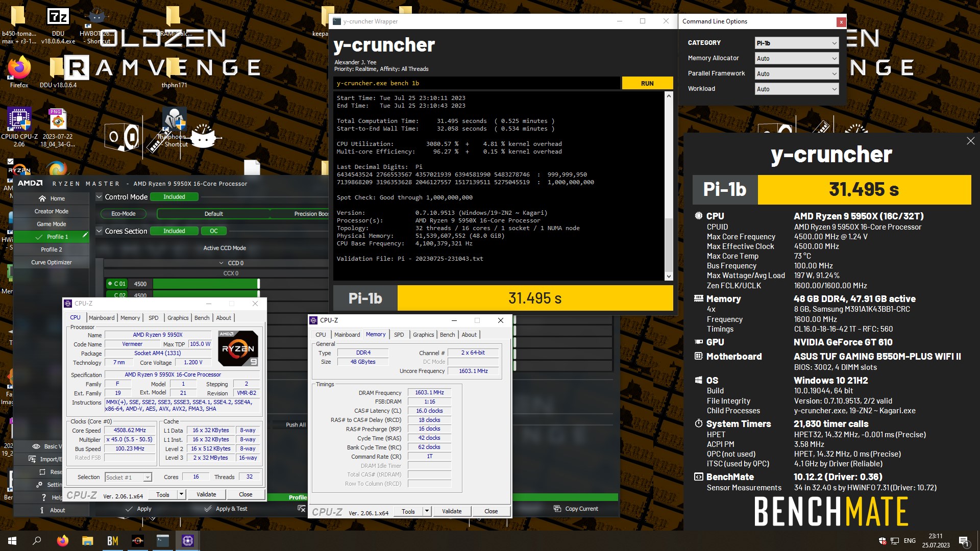
Task: Open the Memory Allocator dropdown
Action: 796,59
